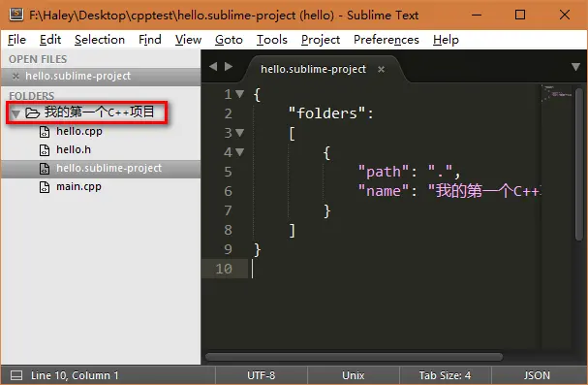
Task: Fold code block at line 1
Action: click(239, 94)
